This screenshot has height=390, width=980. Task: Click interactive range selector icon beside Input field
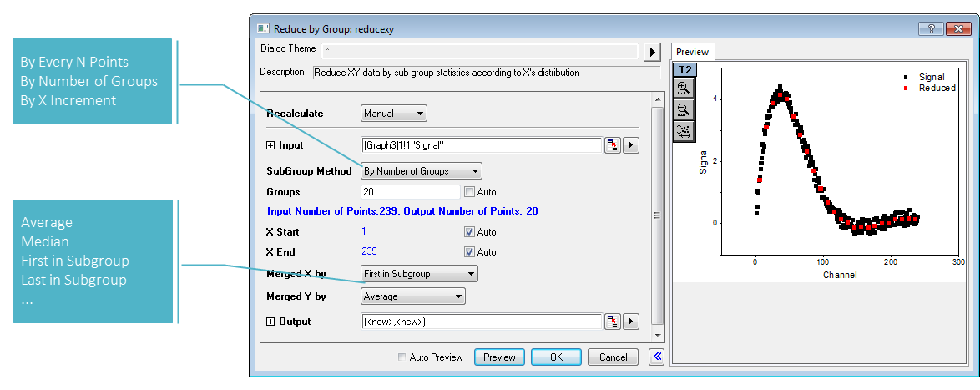(613, 145)
